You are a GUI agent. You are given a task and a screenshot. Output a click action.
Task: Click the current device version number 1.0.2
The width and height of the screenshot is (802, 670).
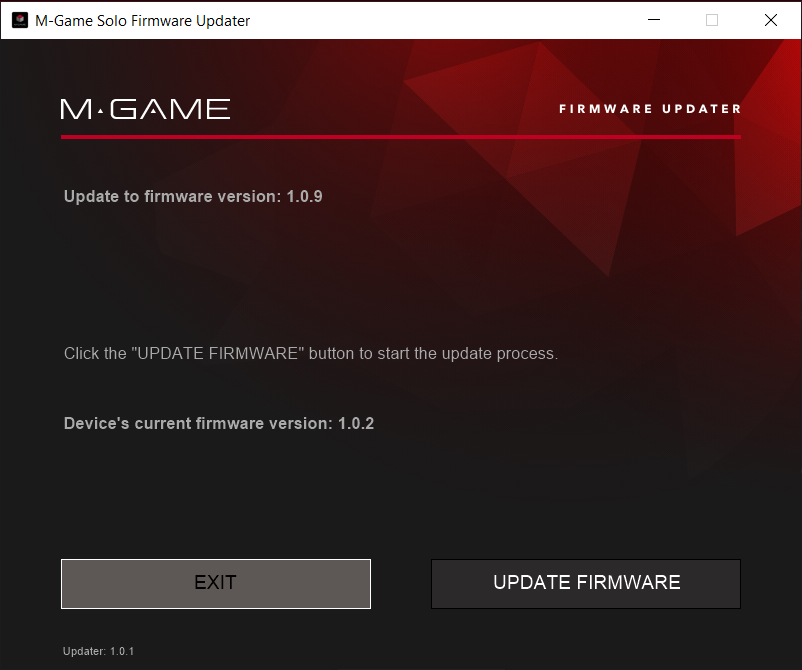point(356,423)
